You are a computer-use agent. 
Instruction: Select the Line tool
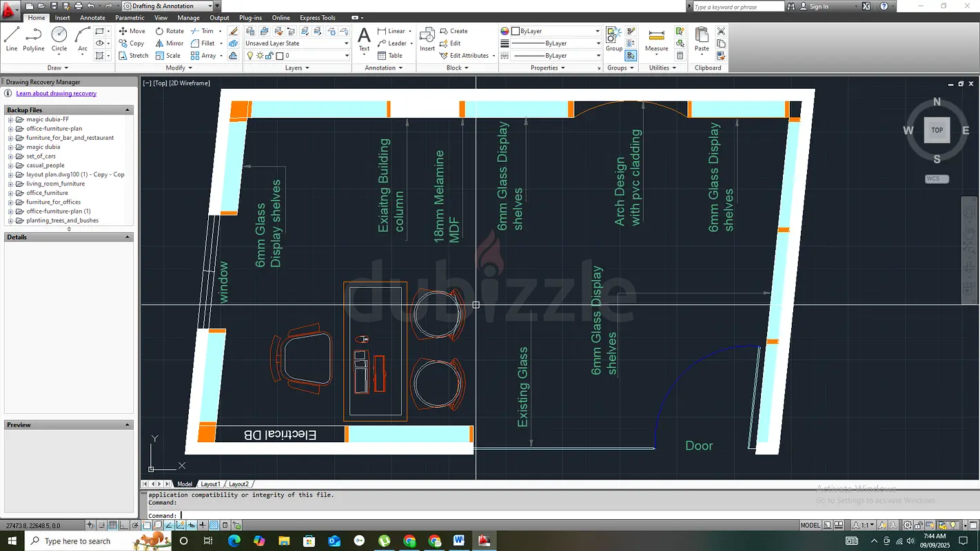(x=11, y=36)
